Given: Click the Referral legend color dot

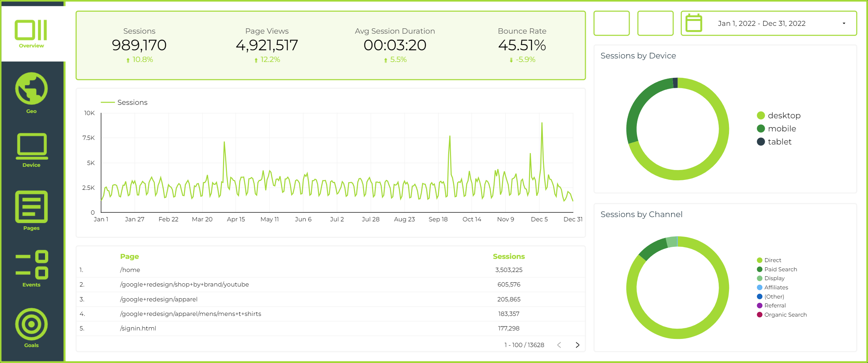Looking at the screenshot, I should point(759,306).
